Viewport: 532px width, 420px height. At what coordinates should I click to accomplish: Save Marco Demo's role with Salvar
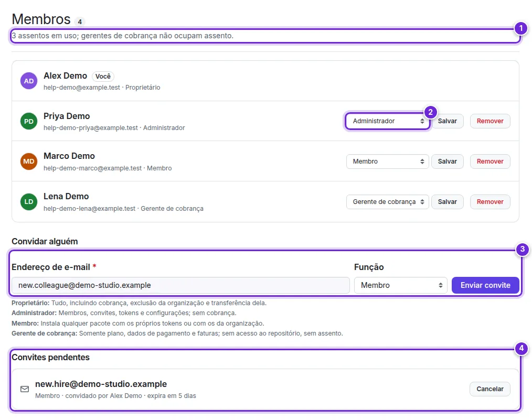(447, 161)
